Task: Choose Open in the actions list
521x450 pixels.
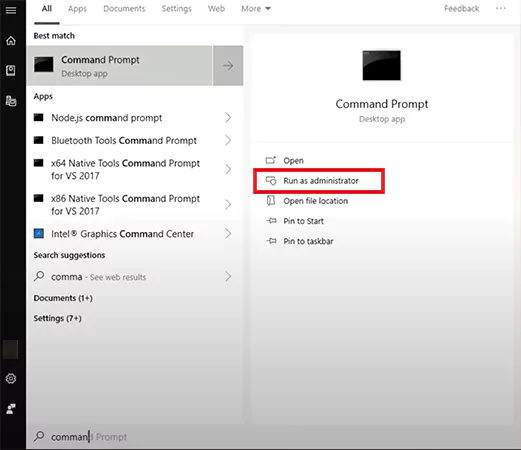Action: click(x=293, y=161)
